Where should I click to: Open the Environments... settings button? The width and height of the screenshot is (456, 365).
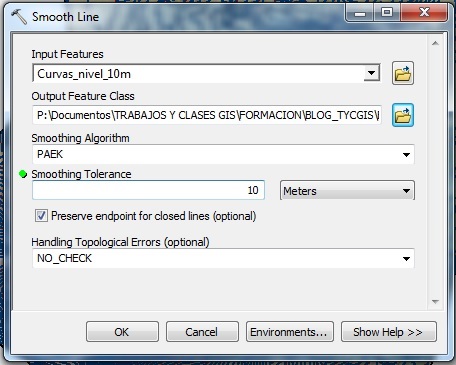point(289,332)
